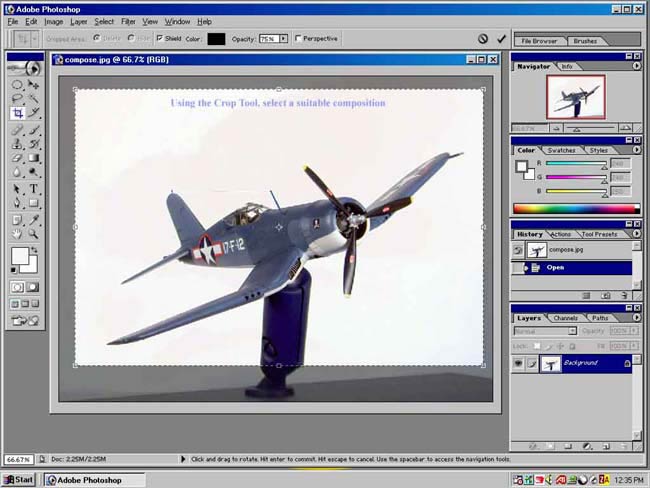Commit the crop with the checkmark button

[x=501, y=39]
